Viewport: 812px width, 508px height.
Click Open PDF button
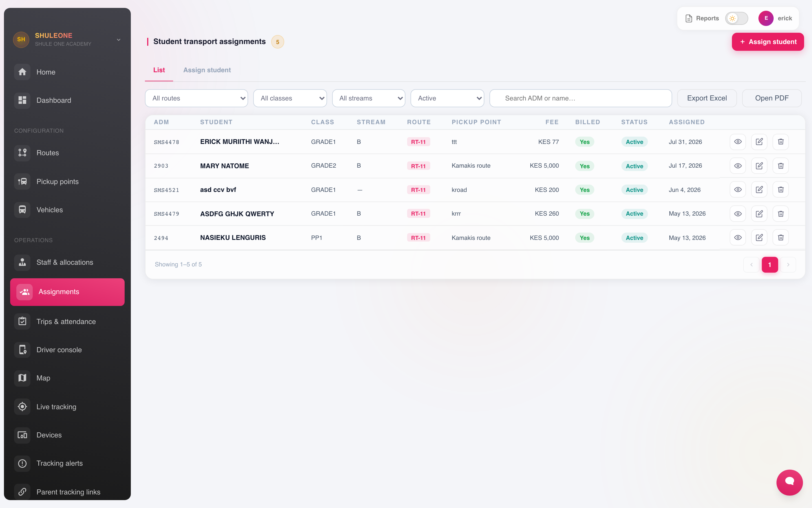click(772, 98)
